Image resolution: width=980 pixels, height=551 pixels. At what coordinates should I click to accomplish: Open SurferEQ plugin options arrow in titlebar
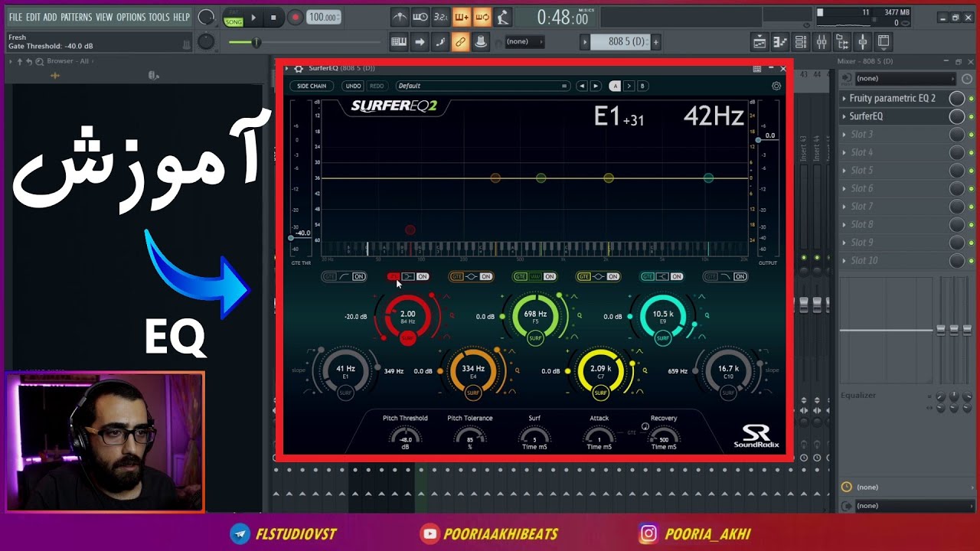[x=287, y=69]
